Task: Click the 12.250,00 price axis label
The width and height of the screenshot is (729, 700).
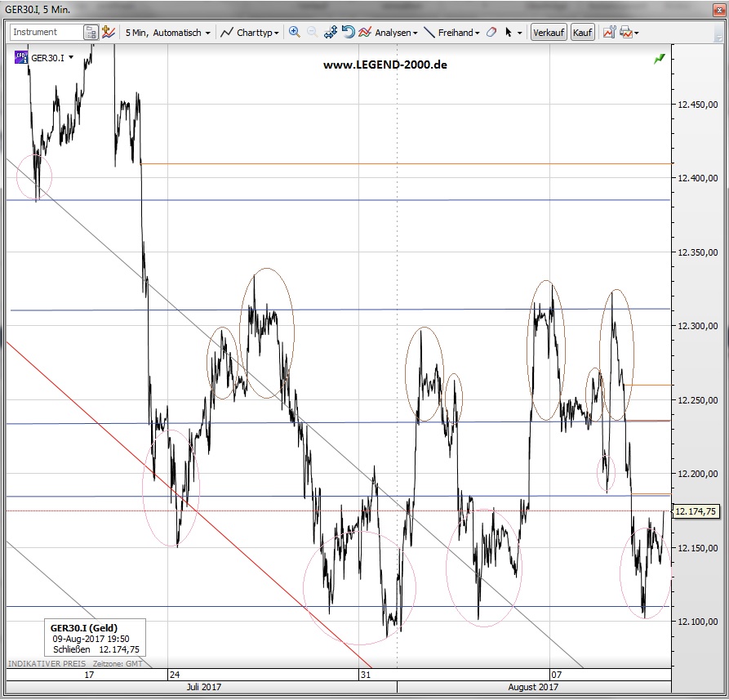Action: pos(697,400)
